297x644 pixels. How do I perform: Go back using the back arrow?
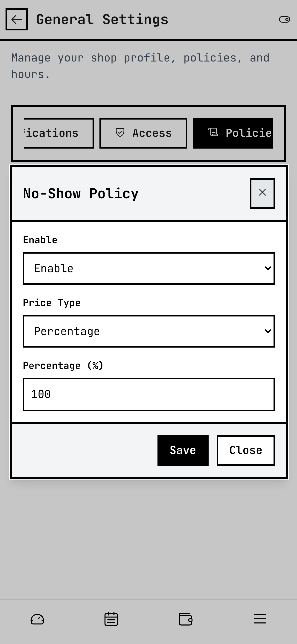coord(17,19)
